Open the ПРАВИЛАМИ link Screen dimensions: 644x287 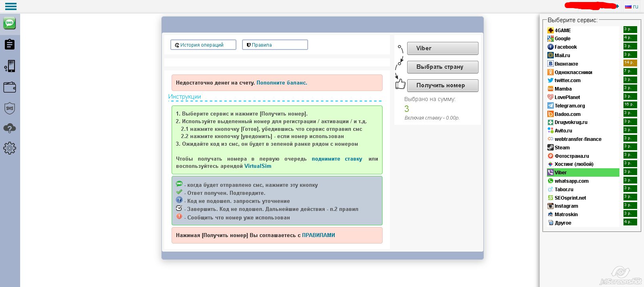click(x=319, y=235)
